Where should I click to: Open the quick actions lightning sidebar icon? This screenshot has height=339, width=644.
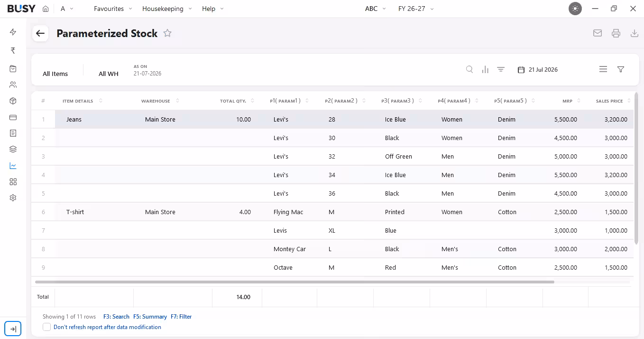point(13,32)
